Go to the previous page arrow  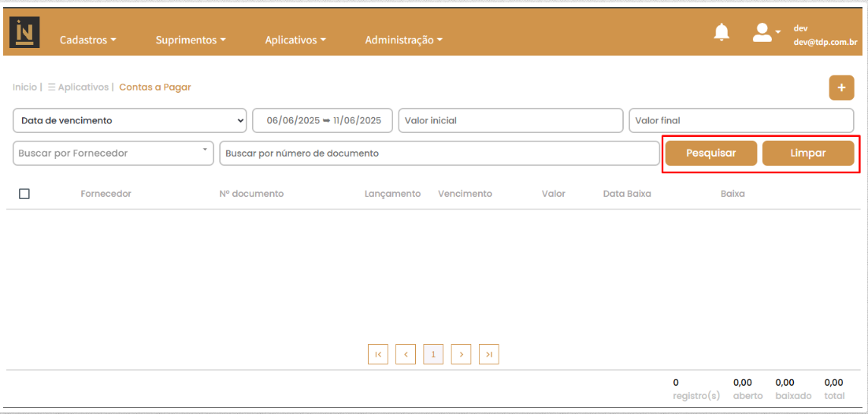point(406,355)
